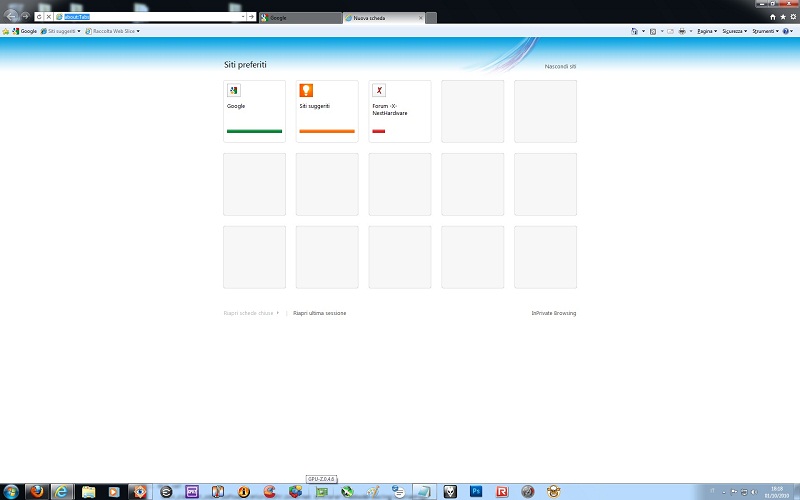The width and height of the screenshot is (800, 500).
Task: Open Firefox from the taskbar
Action: pos(37,491)
